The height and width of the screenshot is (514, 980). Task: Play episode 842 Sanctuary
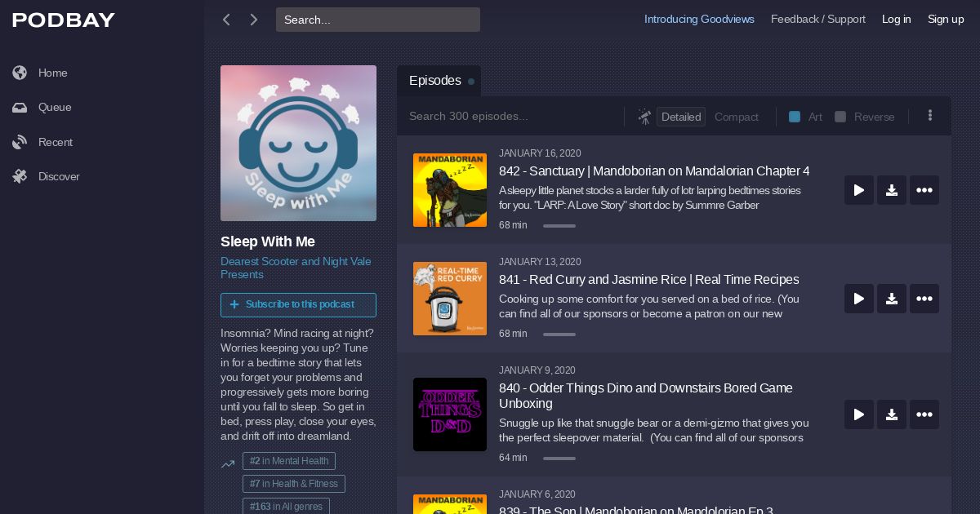(859, 190)
